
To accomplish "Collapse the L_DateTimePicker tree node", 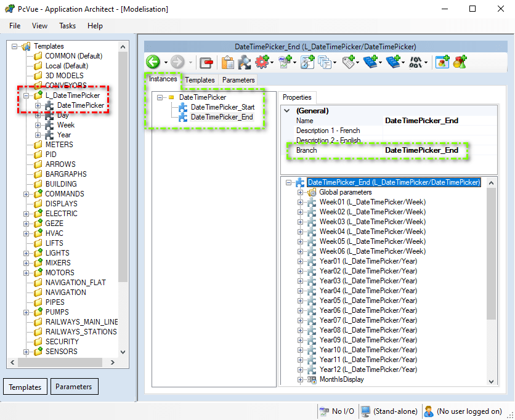I will pos(26,95).
